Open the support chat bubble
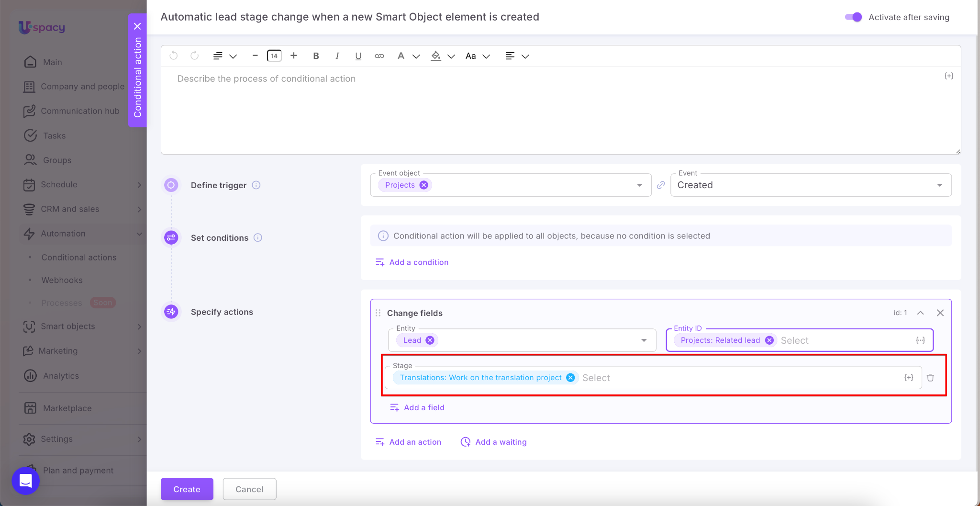The height and width of the screenshot is (506, 980). pos(25,481)
